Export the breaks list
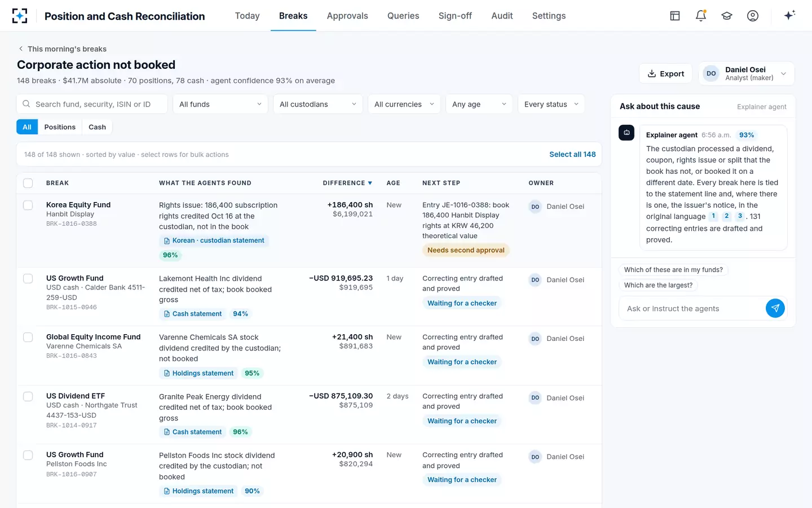 tap(665, 73)
